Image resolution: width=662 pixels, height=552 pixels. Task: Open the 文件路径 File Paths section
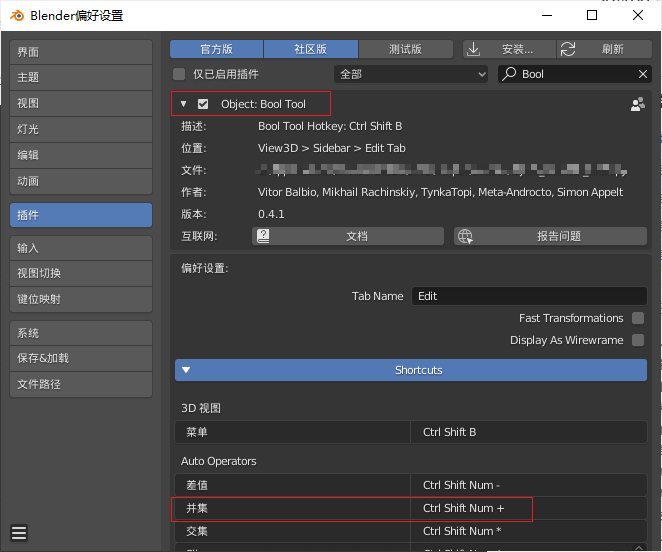[x=81, y=384]
